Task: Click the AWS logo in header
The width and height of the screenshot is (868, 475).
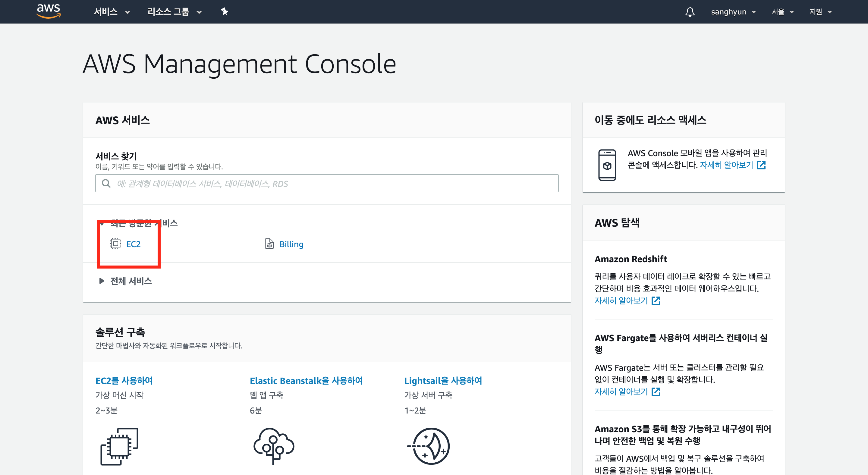Action: coord(49,11)
